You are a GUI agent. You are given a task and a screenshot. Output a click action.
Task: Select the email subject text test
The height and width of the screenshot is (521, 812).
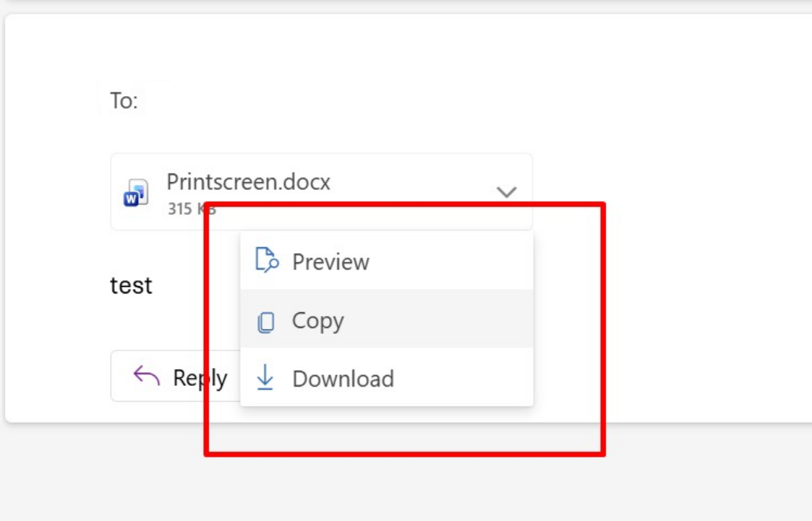pyautogui.click(x=132, y=285)
